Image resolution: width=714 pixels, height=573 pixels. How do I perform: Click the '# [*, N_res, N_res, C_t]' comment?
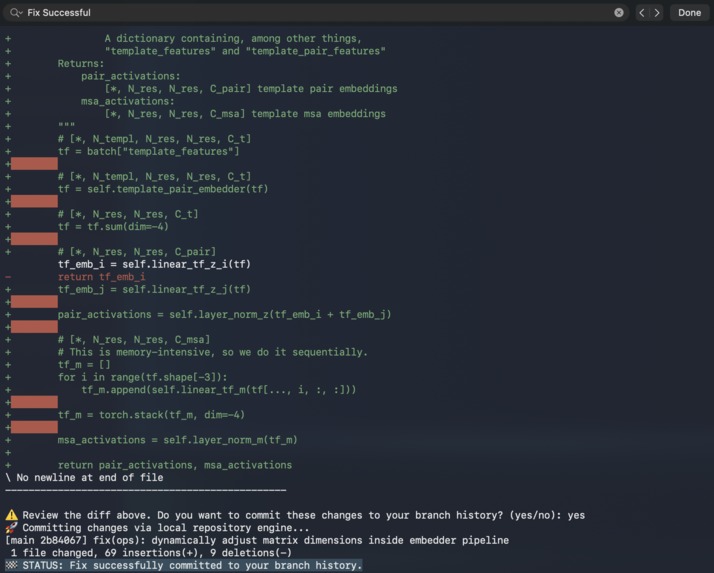point(128,214)
